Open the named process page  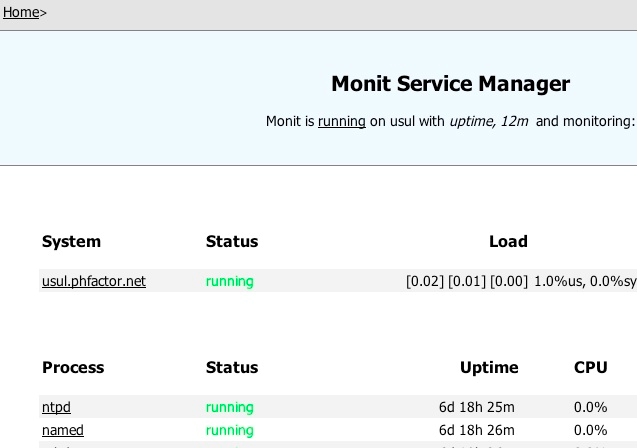click(x=63, y=430)
